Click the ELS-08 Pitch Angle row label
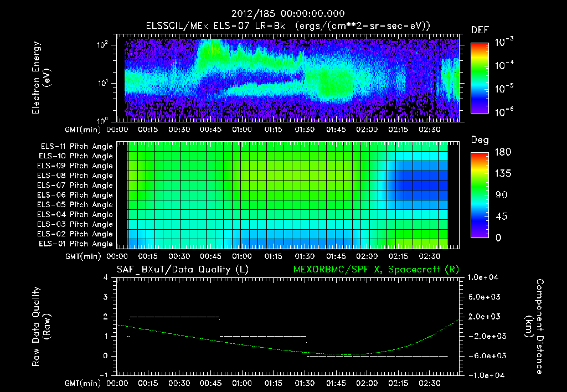The image size is (567, 392). click(x=75, y=176)
